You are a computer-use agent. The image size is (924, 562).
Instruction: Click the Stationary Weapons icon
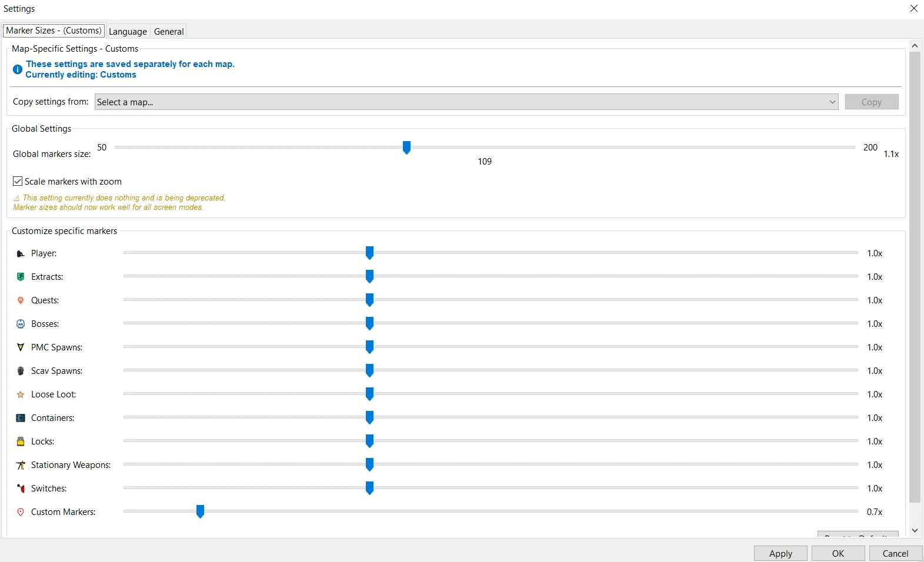tap(21, 465)
